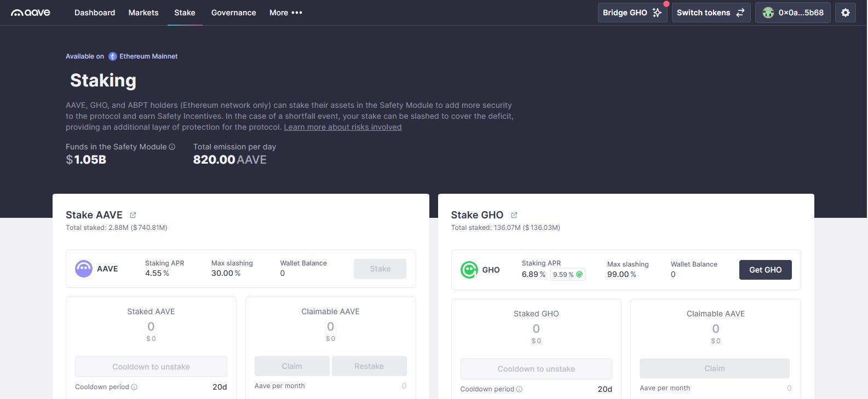This screenshot has width=868, height=399.
Task: Click the Switch tokens arrows icon
Action: (x=740, y=13)
